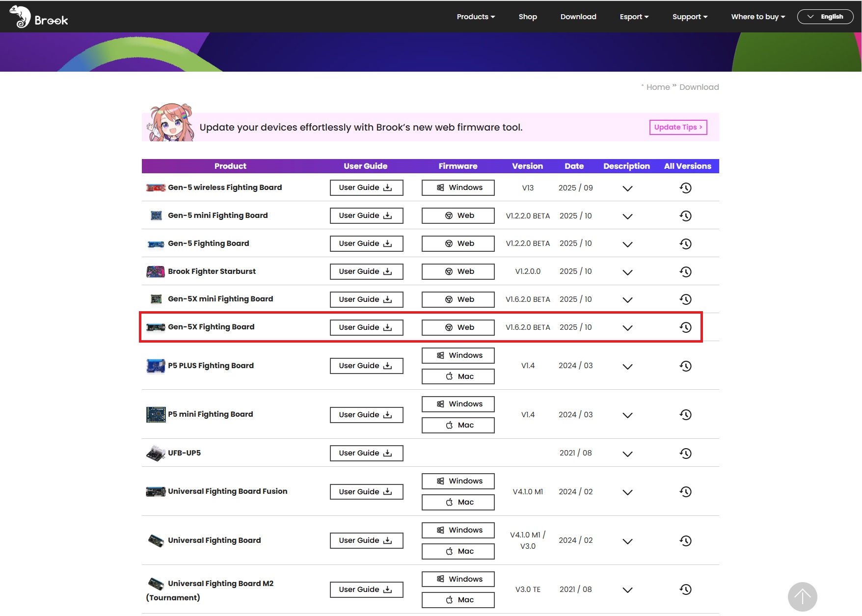The image size is (862, 616).
Task: Click the firmware tool banner text
Action: 361,128
